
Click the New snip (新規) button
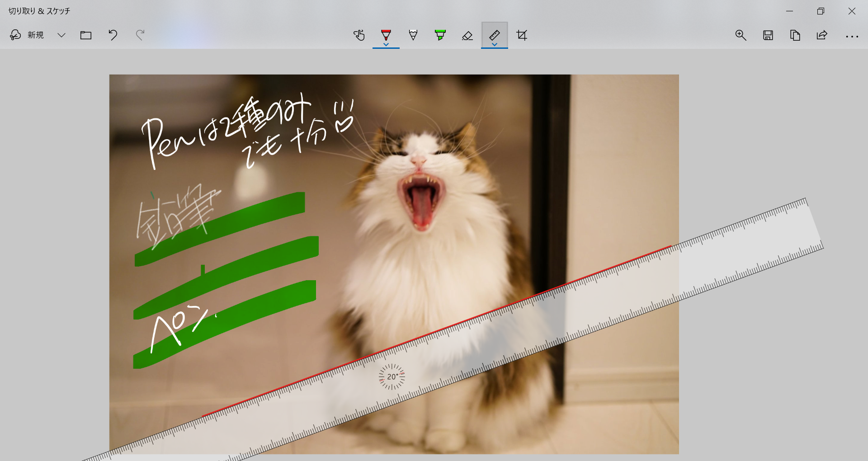pyautogui.click(x=27, y=35)
